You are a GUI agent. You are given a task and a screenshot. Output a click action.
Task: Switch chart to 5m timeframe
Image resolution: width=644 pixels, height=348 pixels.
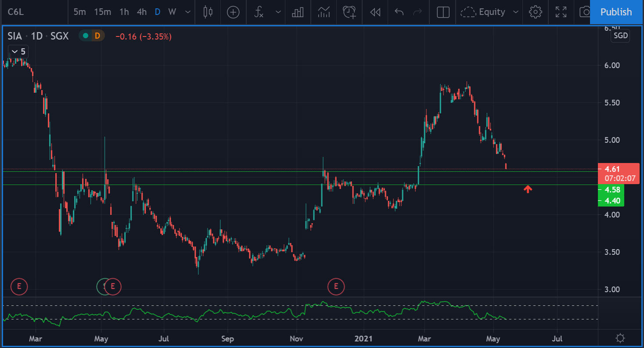[x=79, y=12]
